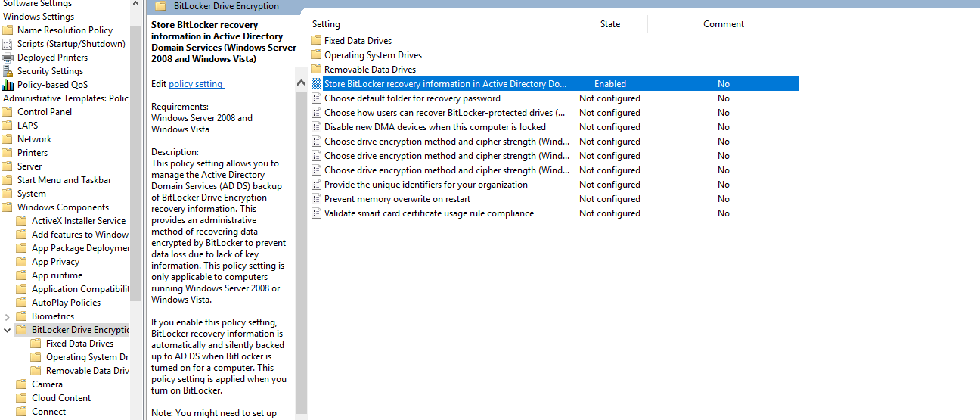This screenshot has width=980, height=420.
Task: Click the policy icon for Prevent memory overwrite on restart
Action: pyautogui.click(x=316, y=199)
